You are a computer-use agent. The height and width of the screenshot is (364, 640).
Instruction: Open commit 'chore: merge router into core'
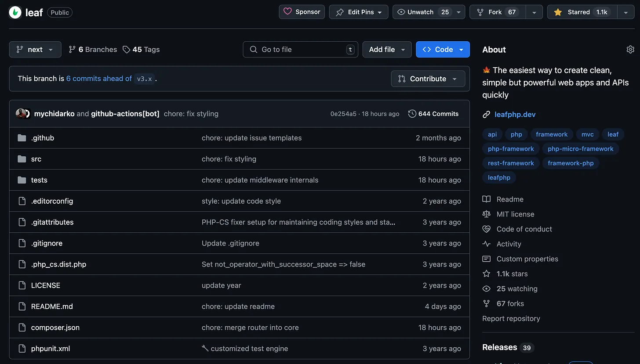click(x=250, y=328)
